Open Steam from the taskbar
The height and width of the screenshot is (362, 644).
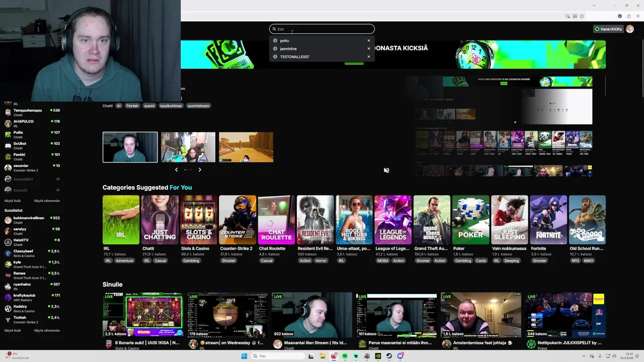coord(389,356)
